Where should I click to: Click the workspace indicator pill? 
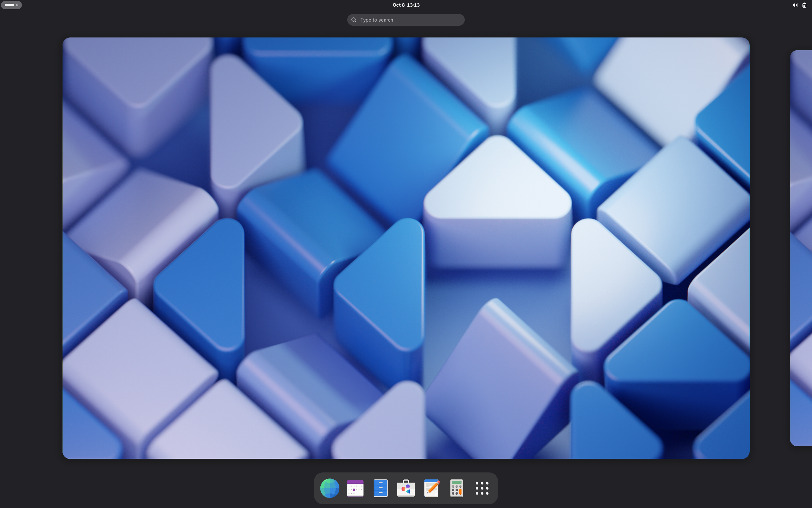(x=11, y=5)
